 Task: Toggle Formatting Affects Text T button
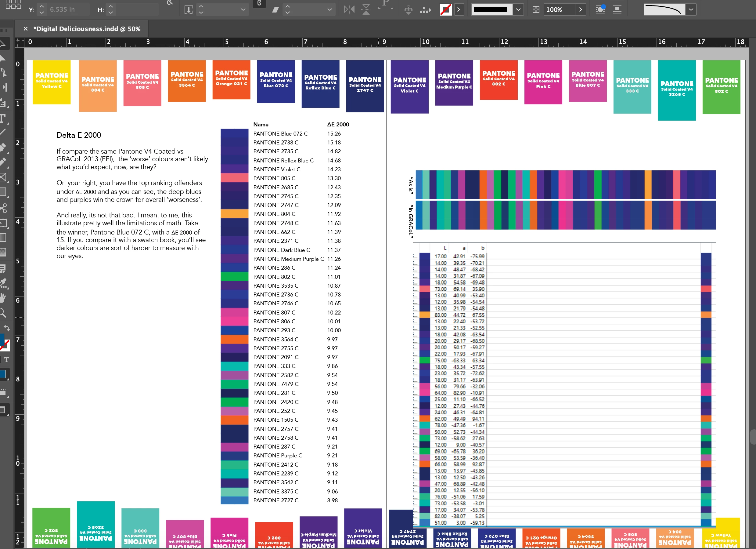7,360
